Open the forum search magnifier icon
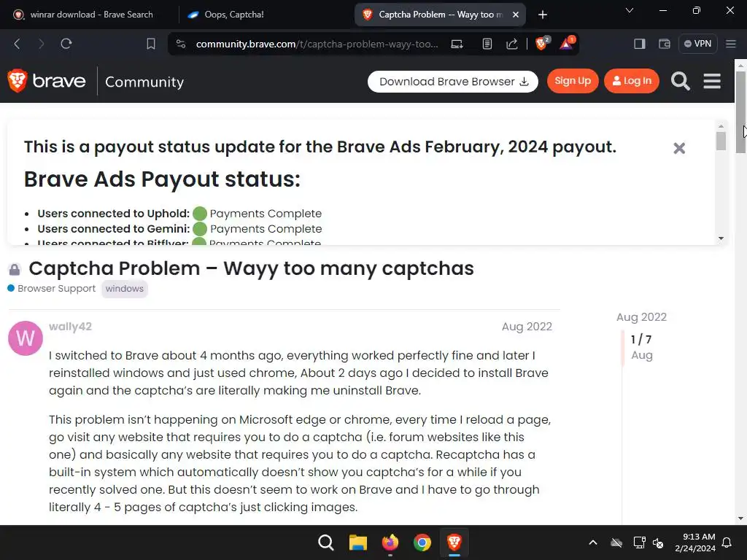Viewport: 747px width, 560px height. 680,81
